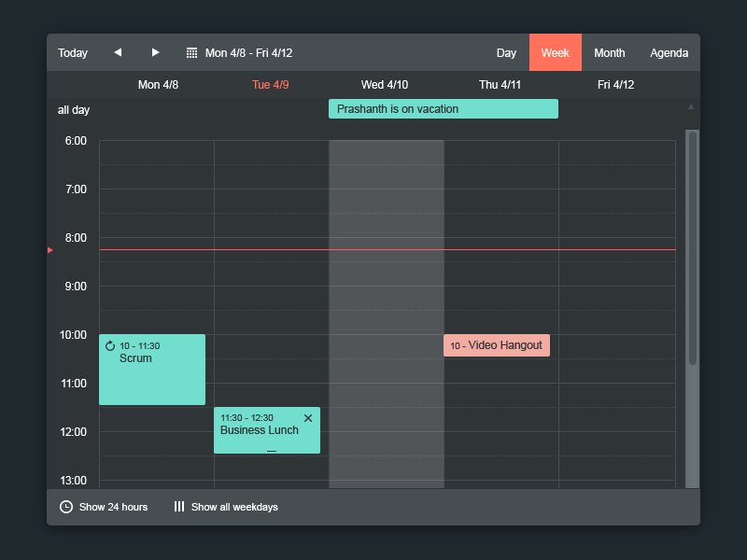This screenshot has width=747, height=560.
Task: Expand the Mon 4/8 - Fri 4/12 date range
Action: pyautogui.click(x=250, y=52)
